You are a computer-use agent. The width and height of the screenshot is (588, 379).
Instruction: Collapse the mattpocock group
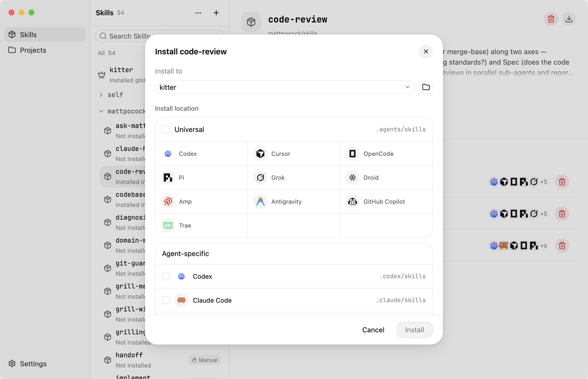[101, 111]
